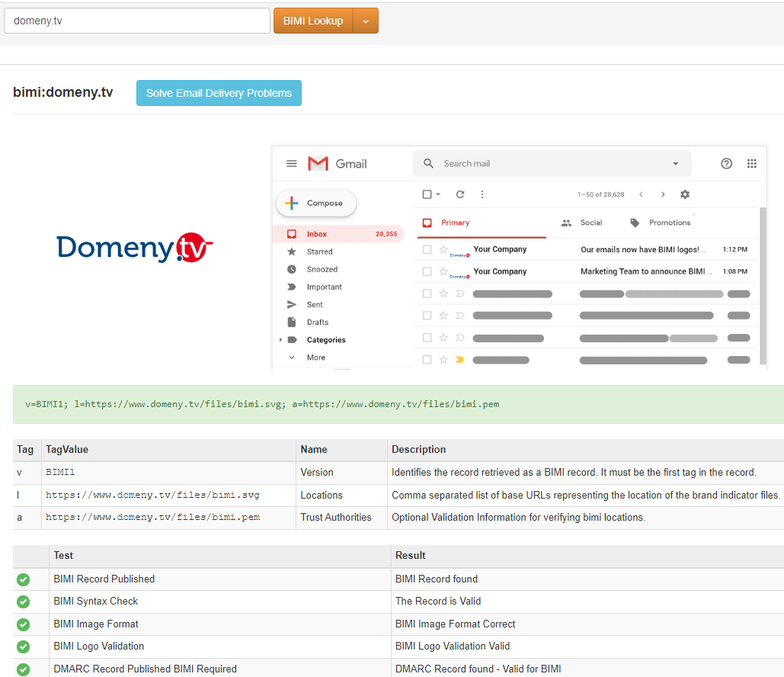Open the three-dot more options menu

(x=482, y=194)
